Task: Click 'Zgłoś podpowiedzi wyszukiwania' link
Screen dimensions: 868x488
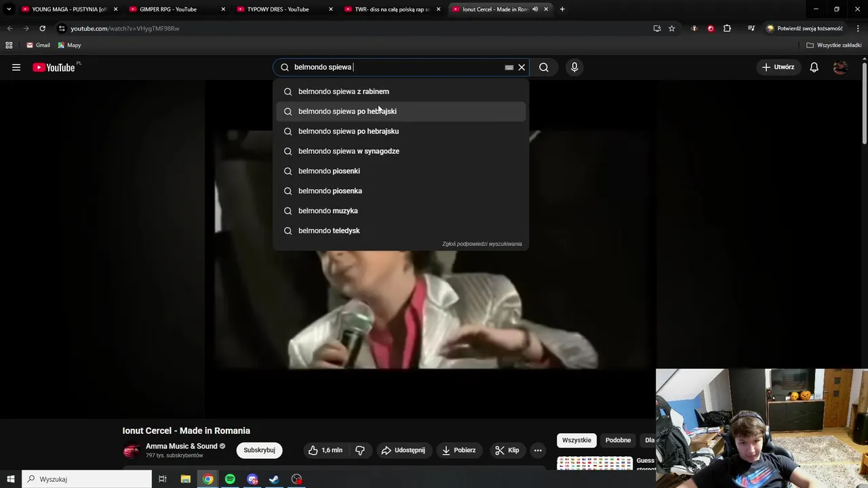Action: tap(481, 244)
